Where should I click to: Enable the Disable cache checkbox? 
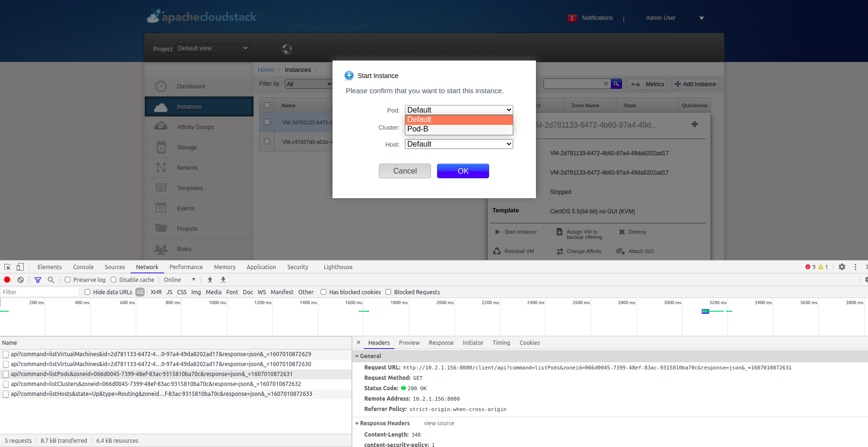tap(114, 280)
